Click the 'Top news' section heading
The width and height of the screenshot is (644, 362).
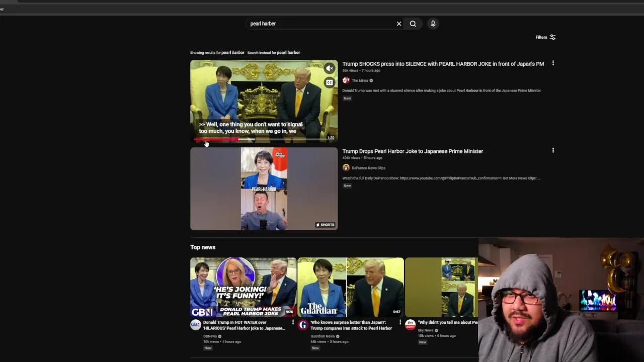coord(203,247)
